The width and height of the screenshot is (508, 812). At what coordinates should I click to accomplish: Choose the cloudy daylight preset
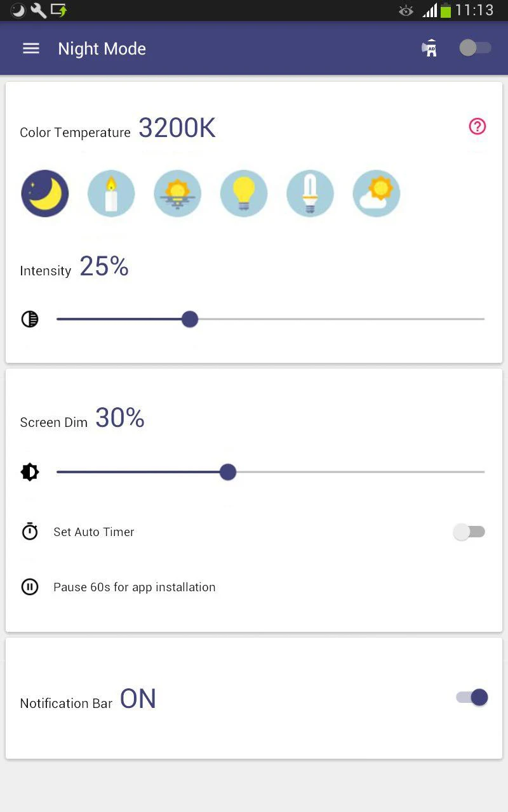click(x=377, y=193)
